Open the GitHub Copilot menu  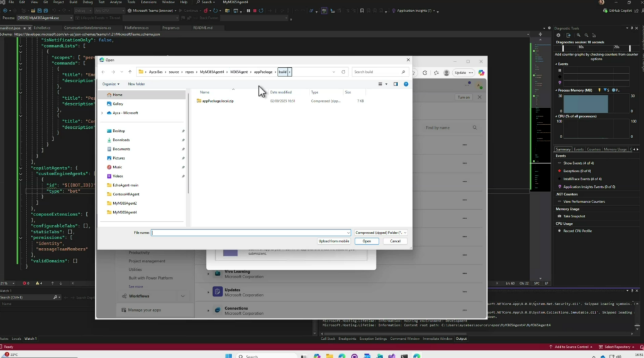[x=619, y=11]
